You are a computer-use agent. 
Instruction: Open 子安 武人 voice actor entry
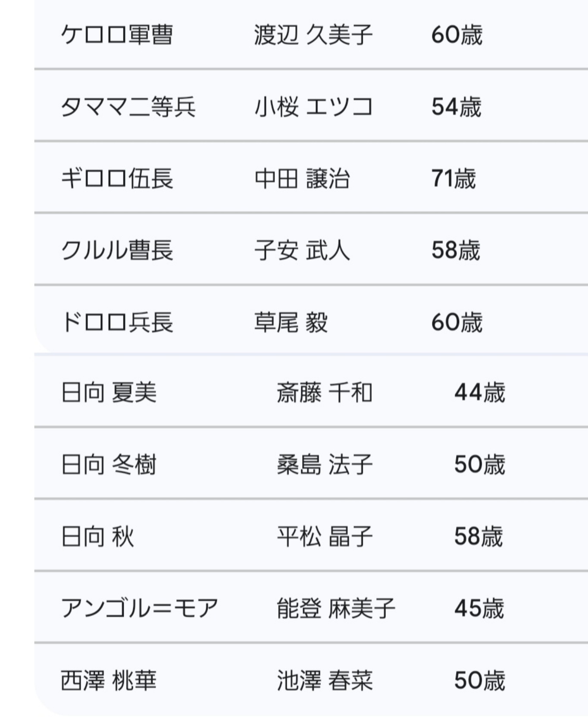[302, 250]
